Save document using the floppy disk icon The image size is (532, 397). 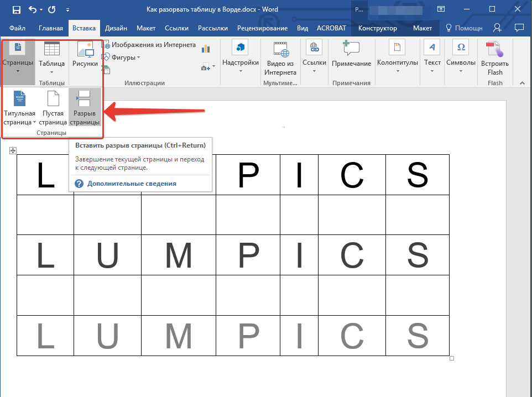click(x=16, y=9)
